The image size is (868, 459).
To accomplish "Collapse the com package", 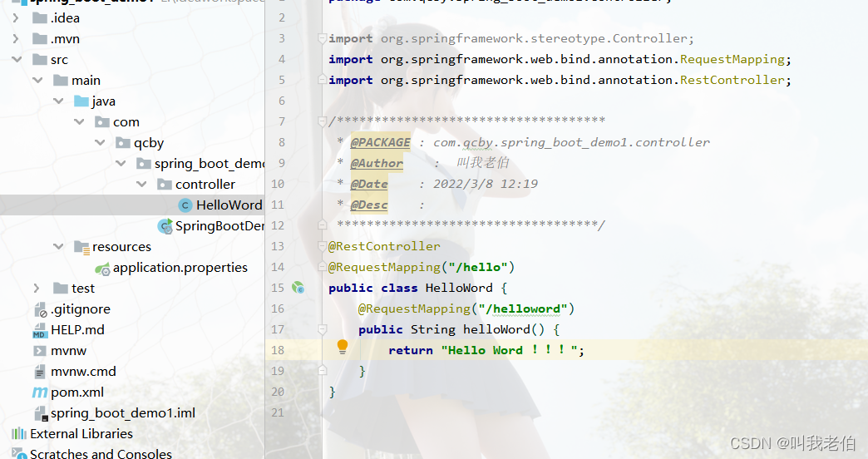I will (79, 121).
